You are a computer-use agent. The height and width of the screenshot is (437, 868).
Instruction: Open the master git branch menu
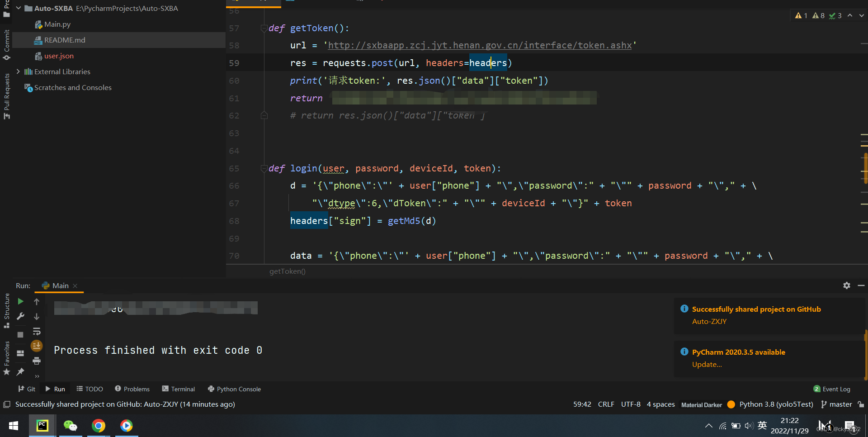[x=836, y=404]
